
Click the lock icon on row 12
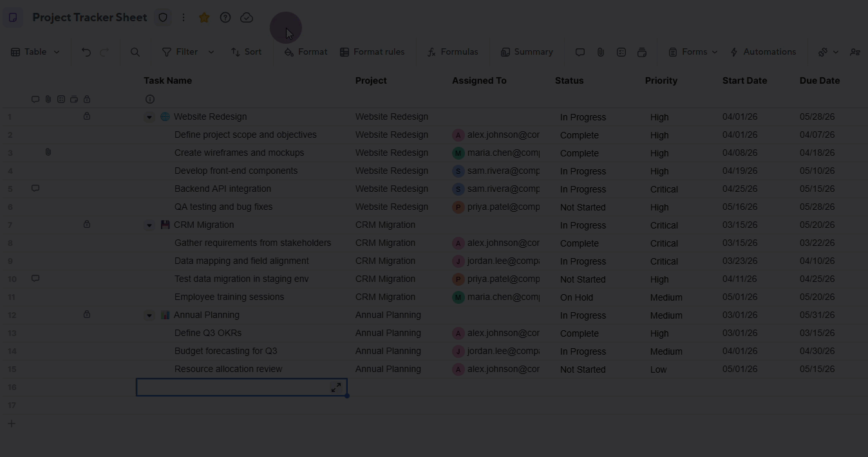pos(87,315)
